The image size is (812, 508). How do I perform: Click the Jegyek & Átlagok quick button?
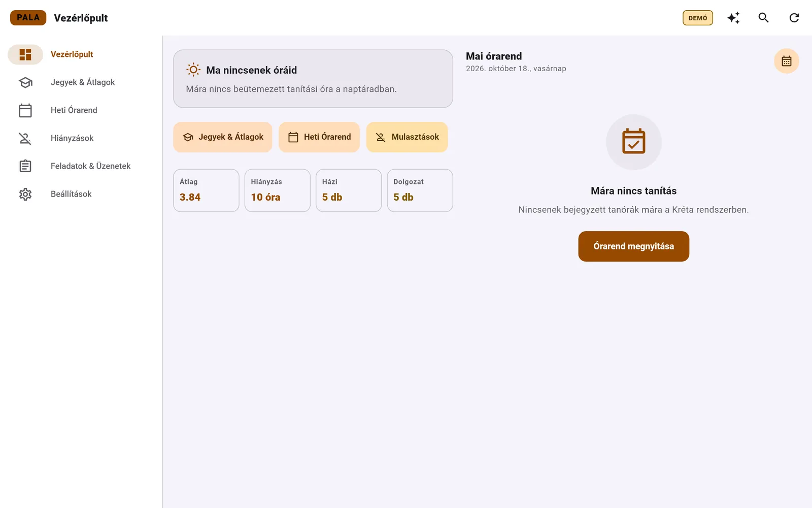[223, 137]
